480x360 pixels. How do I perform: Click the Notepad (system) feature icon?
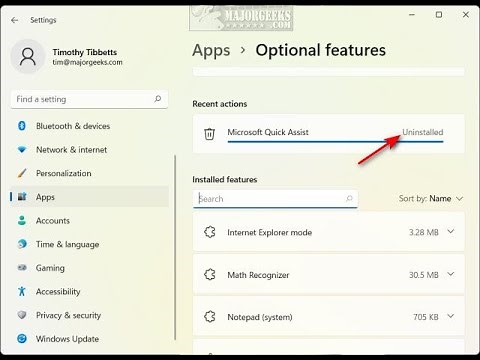pos(210,317)
